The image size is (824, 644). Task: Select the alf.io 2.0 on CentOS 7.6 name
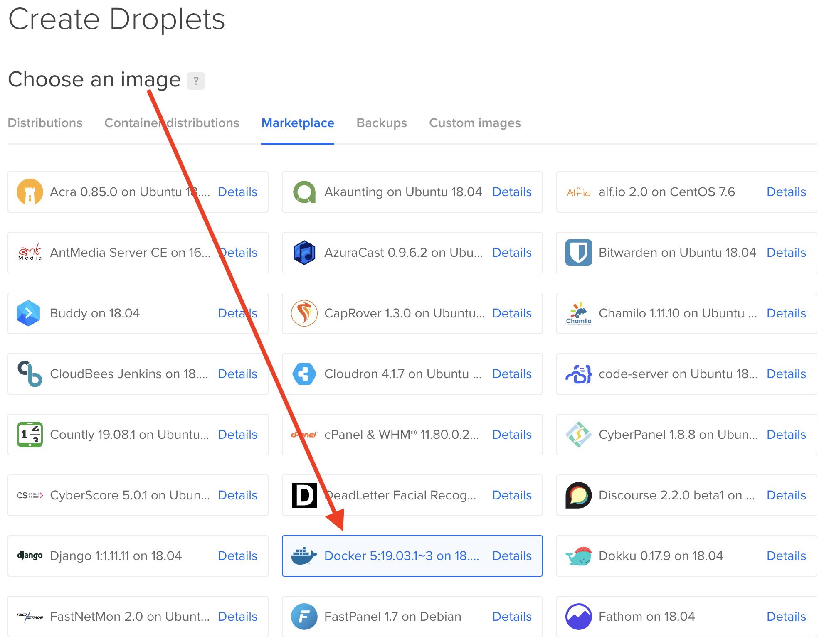[667, 192]
